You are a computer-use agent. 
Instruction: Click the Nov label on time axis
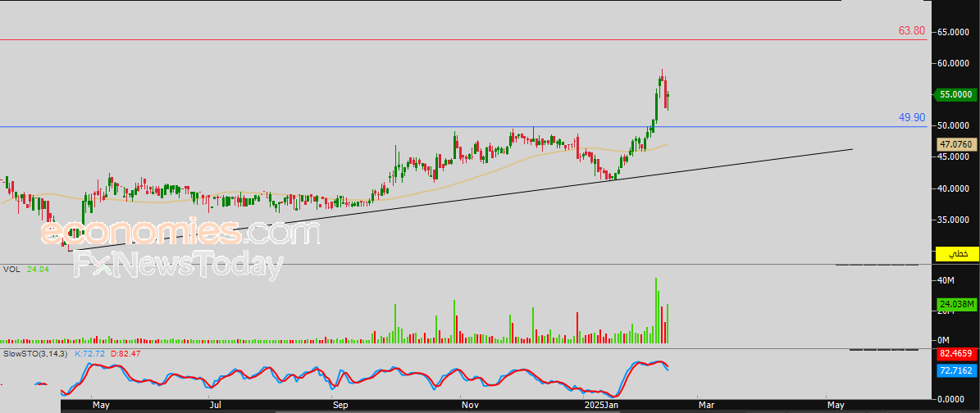coord(470,405)
